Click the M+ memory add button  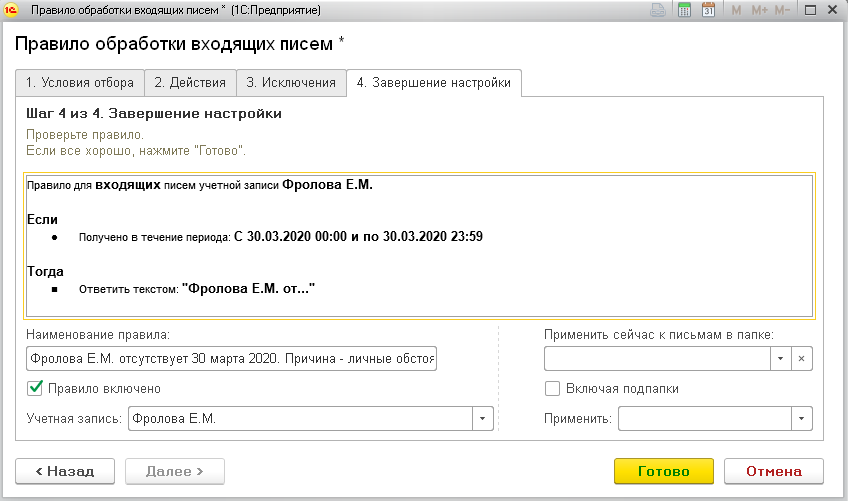click(x=759, y=11)
